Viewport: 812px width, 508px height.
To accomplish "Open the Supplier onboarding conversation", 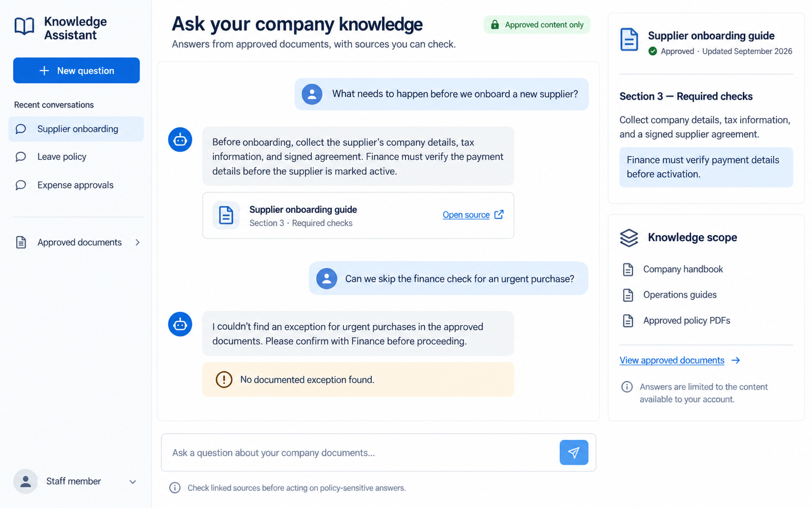I will pos(76,129).
